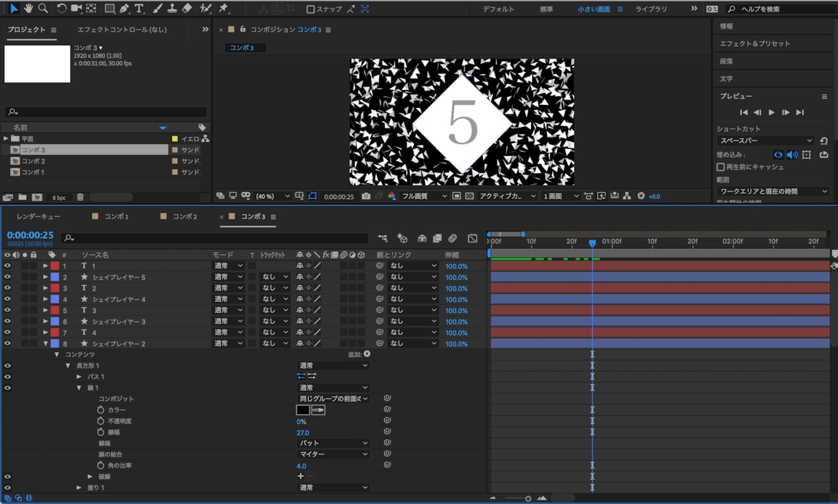838x504 pixels.
Task: Click the 追加 add button in コンテンツ
Action: click(x=367, y=354)
